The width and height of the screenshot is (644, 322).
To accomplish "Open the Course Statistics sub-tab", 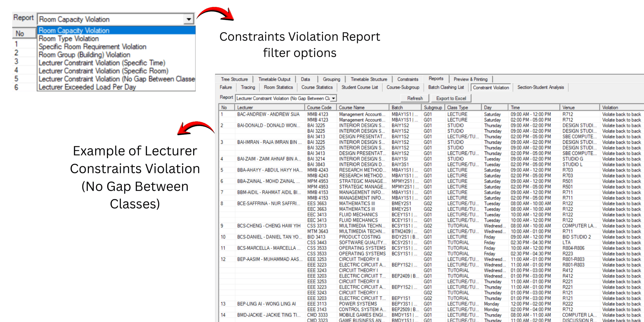I will (317, 87).
